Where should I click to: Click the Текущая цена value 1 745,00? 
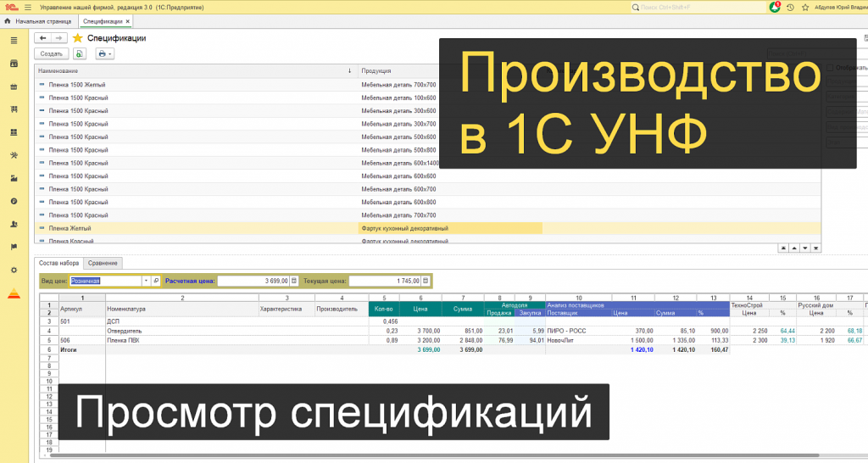point(385,281)
